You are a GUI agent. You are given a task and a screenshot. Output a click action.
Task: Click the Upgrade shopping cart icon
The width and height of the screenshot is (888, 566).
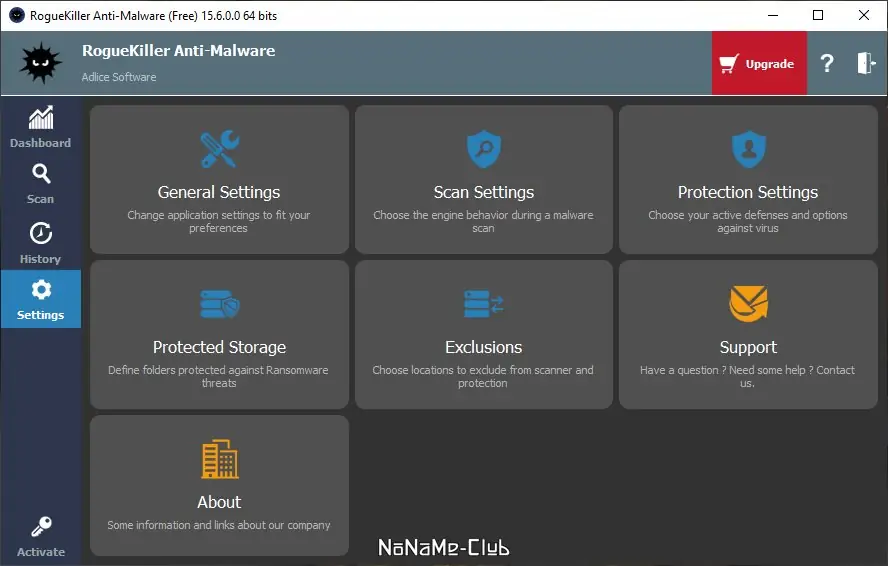pos(729,63)
